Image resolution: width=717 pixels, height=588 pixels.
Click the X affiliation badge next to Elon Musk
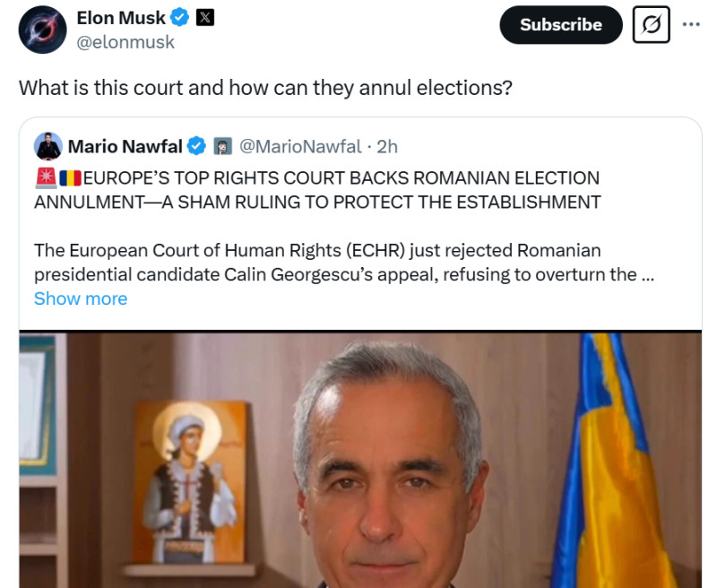pyautogui.click(x=205, y=18)
